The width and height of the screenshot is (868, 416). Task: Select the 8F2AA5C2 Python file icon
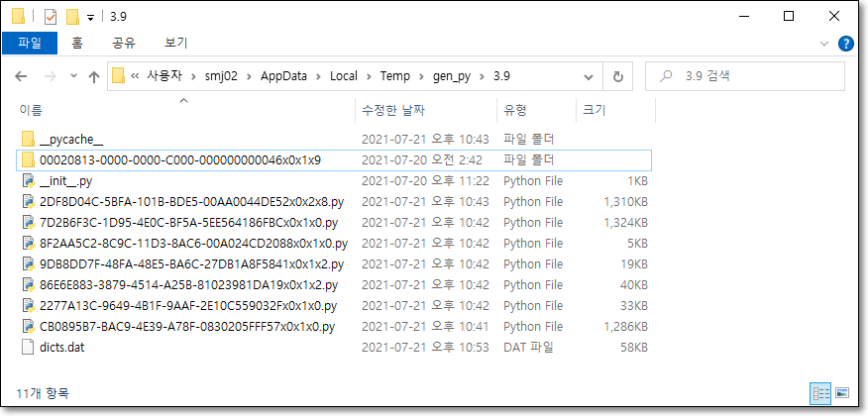pyautogui.click(x=28, y=243)
